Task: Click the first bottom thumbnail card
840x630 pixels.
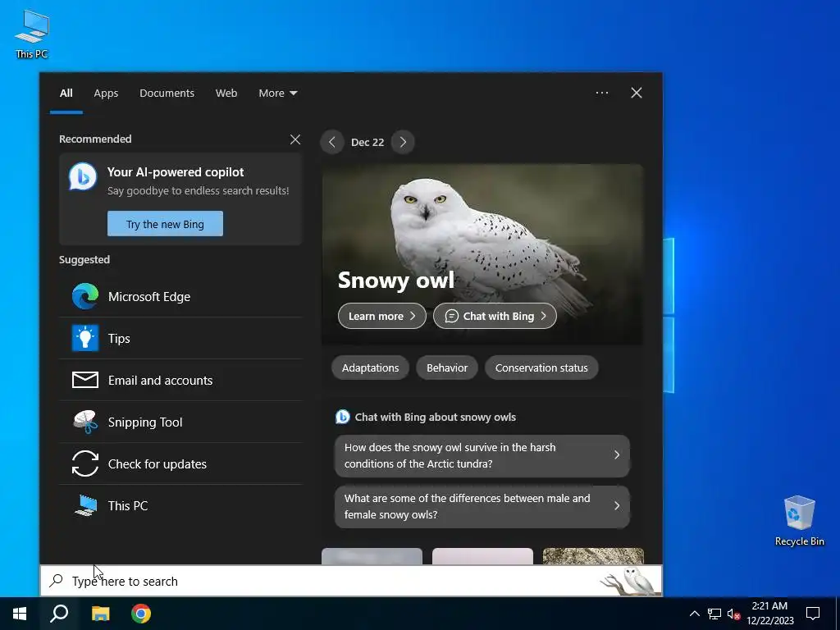Action: point(372,556)
